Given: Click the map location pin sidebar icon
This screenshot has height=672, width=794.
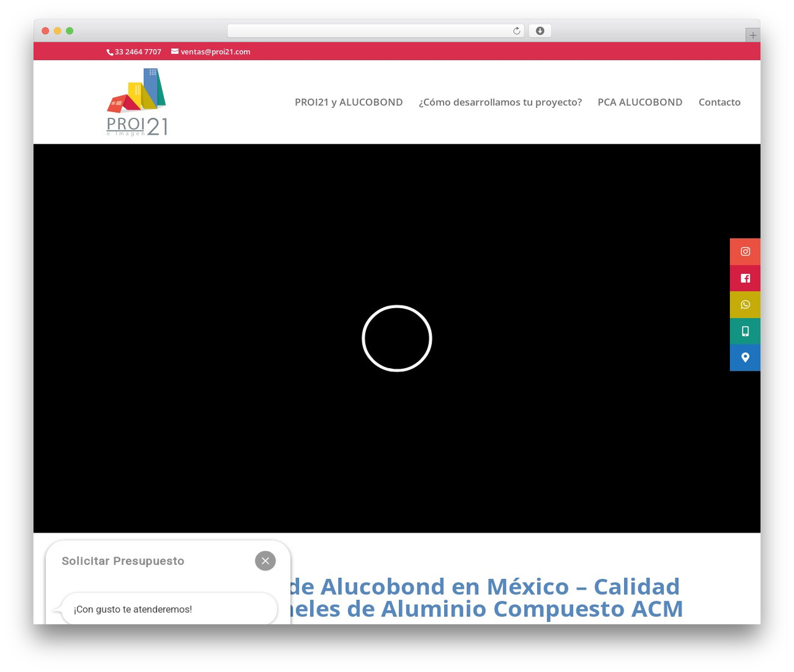Looking at the screenshot, I should (x=745, y=358).
